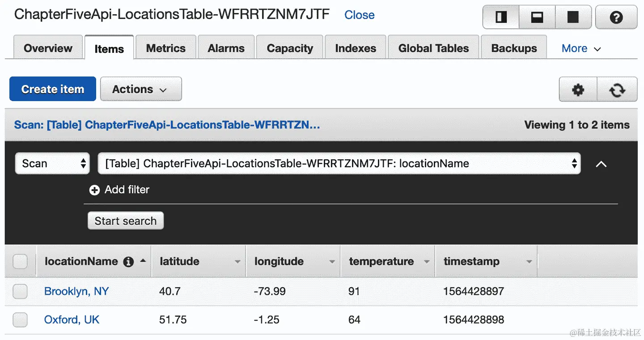Open the Capacity tab
The image size is (644, 340).
(290, 48)
